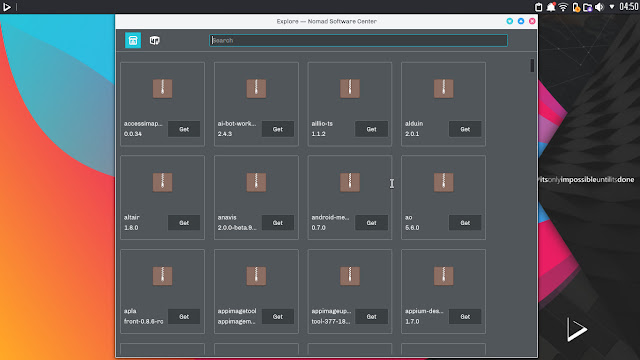The height and width of the screenshot is (360, 640).
Task: Maximize the Nomad Software Center window
Action: [521, 21]
